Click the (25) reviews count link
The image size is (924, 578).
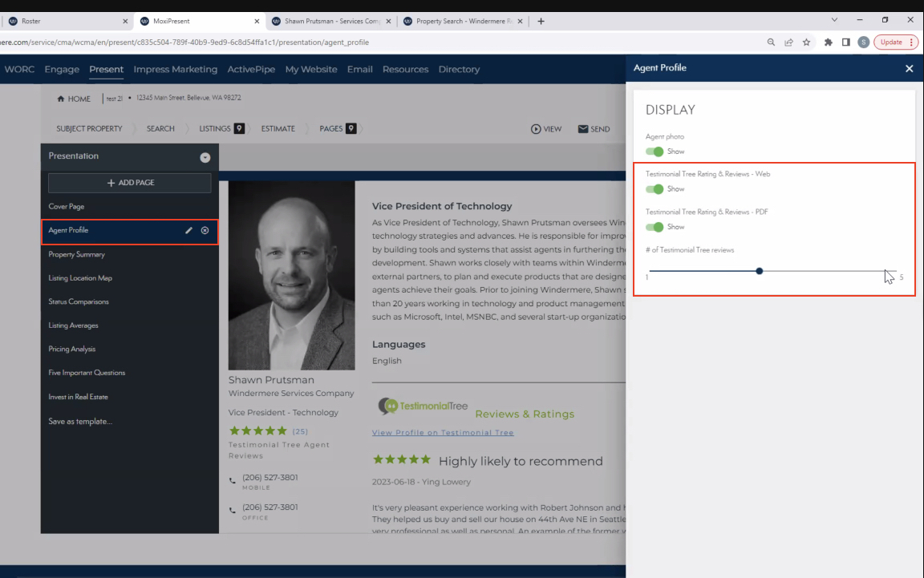tap(300, 431)
